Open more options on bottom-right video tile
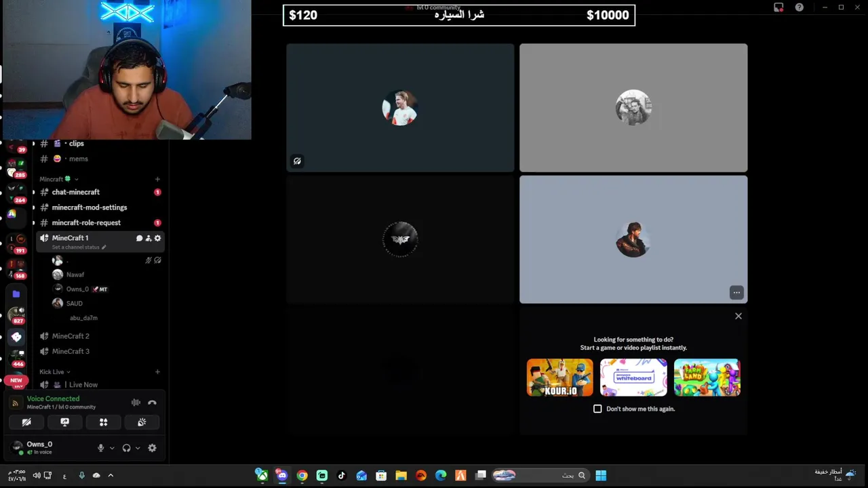868x488 pixels. click(736, 293)
